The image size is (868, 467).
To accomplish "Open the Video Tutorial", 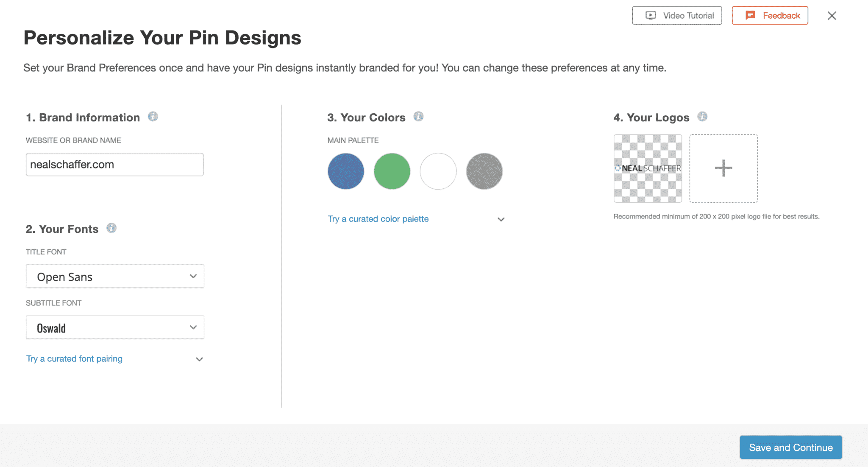I will tap(677, 16).
